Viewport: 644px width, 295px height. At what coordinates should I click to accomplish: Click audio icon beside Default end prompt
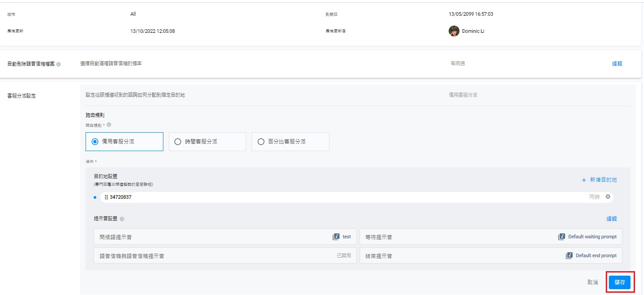coord(569,255)
